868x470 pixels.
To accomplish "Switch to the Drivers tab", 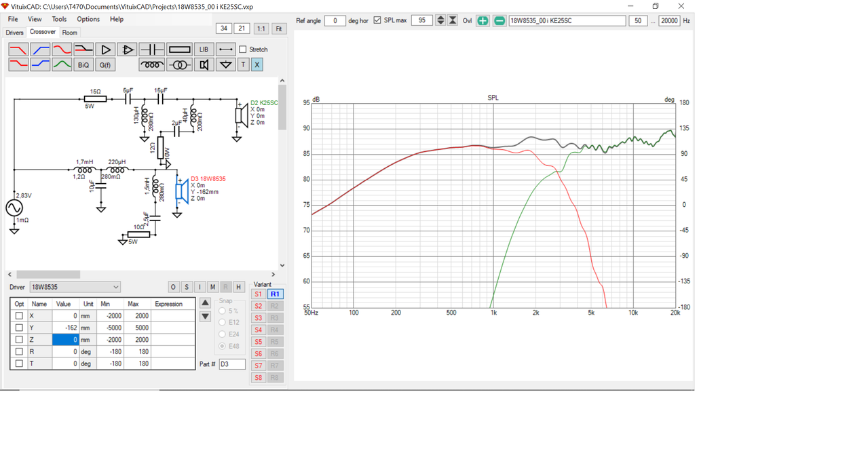I will click(x=14, y=33).
